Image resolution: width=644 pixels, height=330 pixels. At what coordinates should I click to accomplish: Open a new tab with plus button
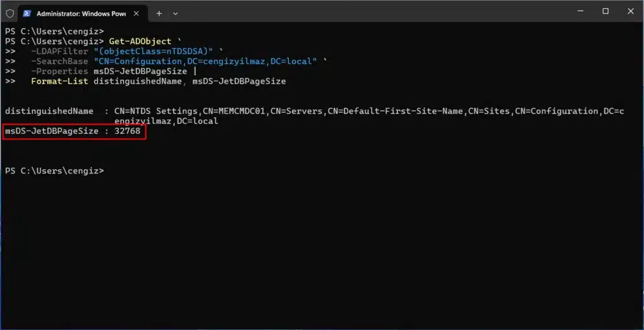pyautogui.click(x=158, y=13)
